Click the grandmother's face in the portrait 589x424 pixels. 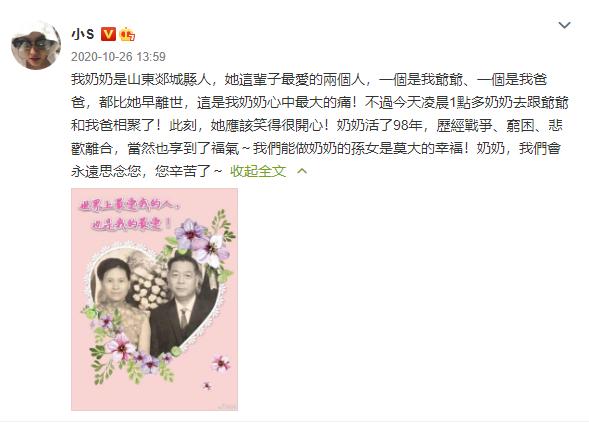(113, 279)
